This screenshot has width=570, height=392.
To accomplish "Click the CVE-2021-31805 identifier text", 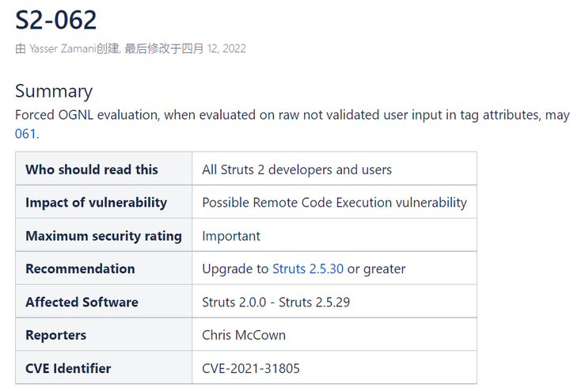I will point(251,368).
